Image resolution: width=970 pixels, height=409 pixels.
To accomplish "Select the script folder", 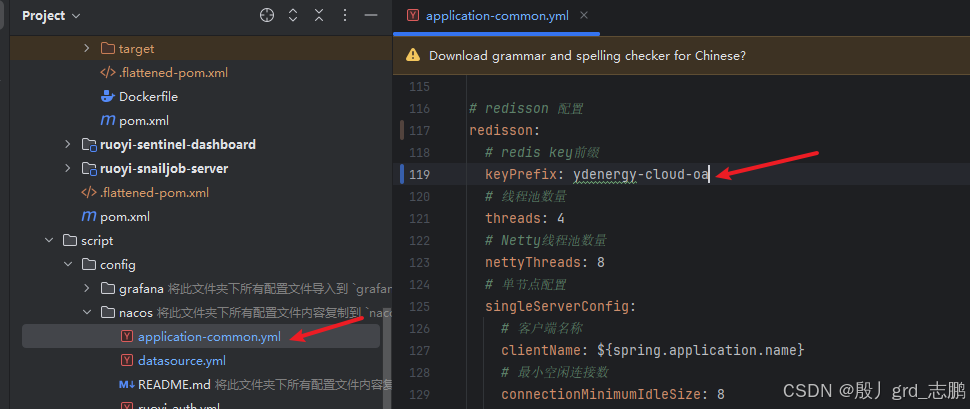I will coord(97,241).
